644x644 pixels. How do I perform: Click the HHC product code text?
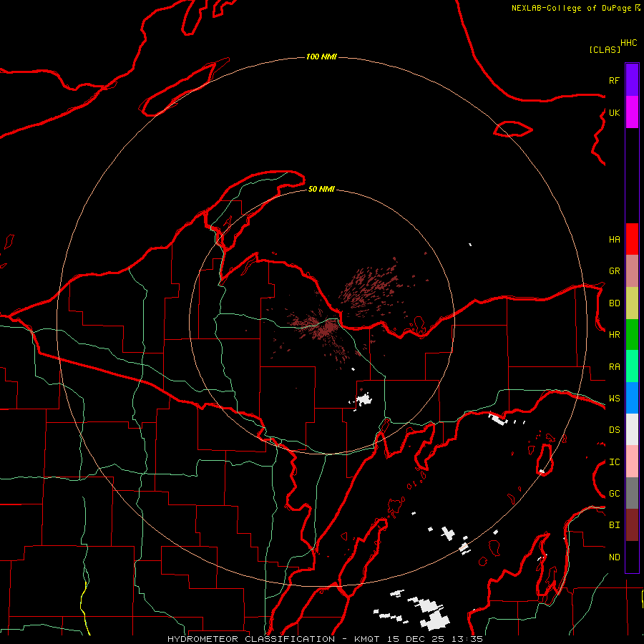click(x=628, y=43)
